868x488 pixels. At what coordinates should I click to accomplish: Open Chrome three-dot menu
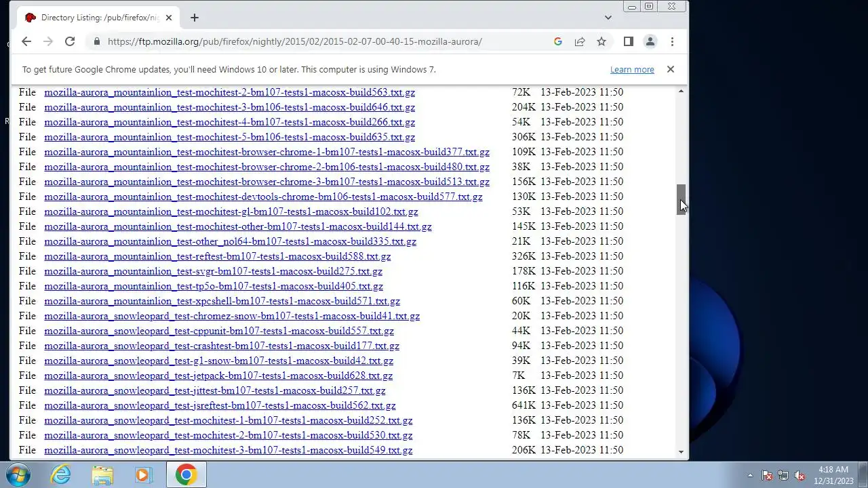pyautogui.click(x=672, y=41)
